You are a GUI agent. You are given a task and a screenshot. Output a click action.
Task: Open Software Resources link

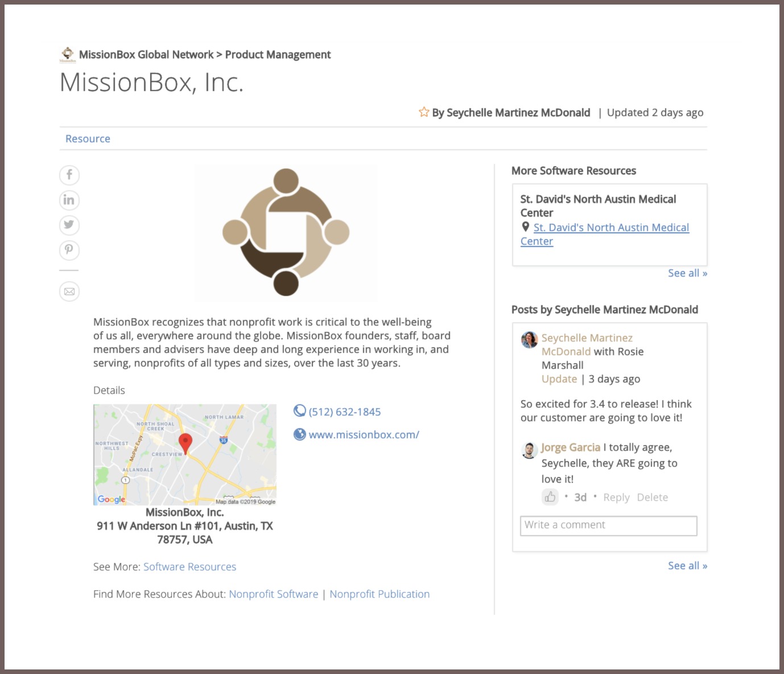[189, 567]
